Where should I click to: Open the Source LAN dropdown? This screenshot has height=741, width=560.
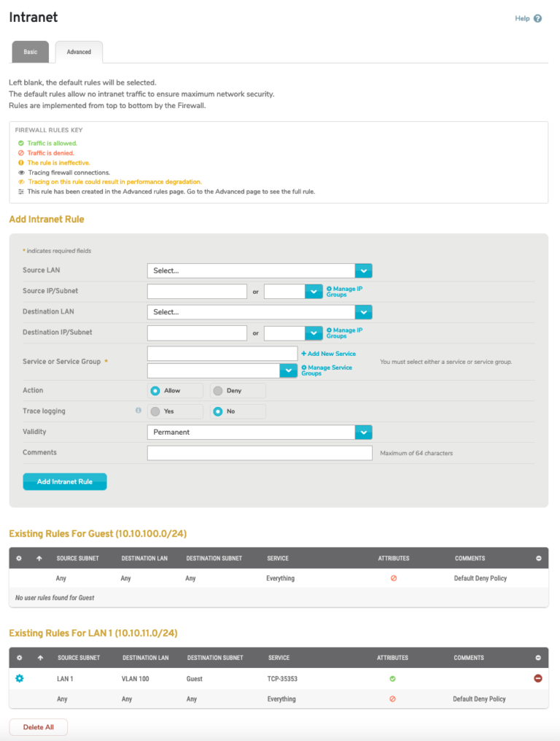coord(259,271)
